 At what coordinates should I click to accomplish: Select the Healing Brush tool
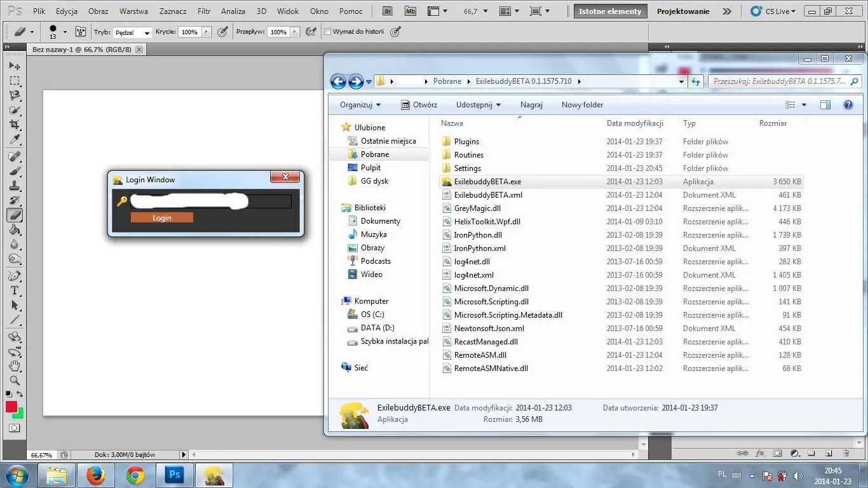tap(15, 156)
